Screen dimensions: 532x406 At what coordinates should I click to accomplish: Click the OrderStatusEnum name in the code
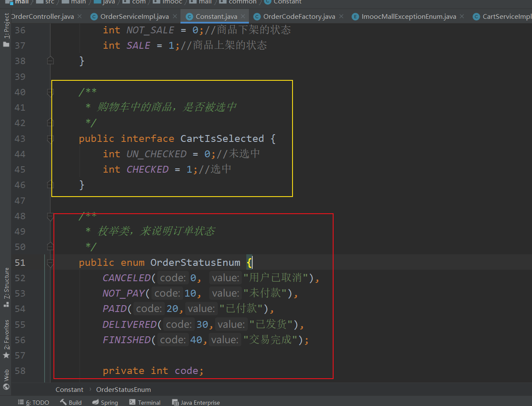195,262
